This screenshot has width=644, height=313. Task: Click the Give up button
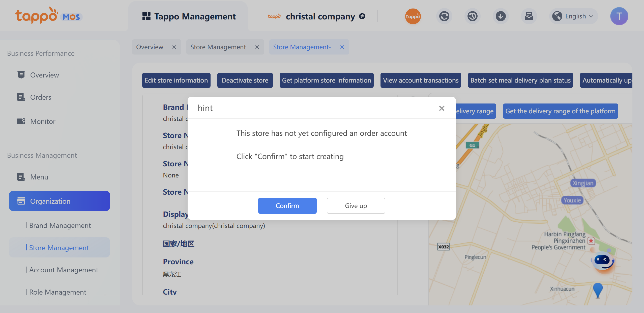[356, 206]
